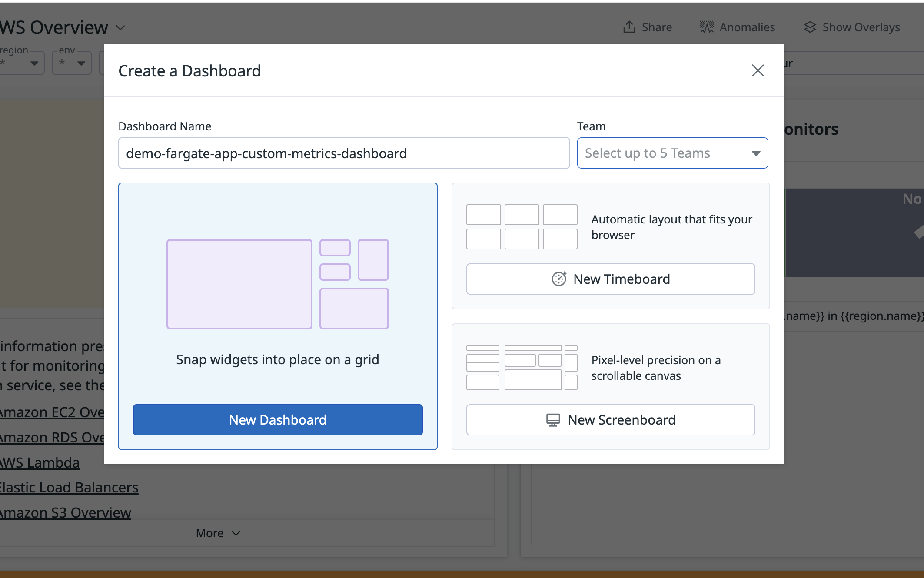This screenshot has width=924, height=578.
Task: Open the Amazon S3 Overview link
Action: click(65, 513)
